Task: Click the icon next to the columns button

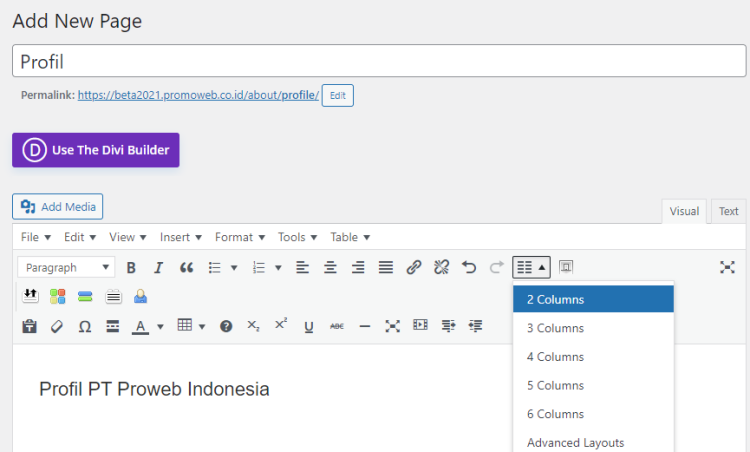Action: click(x=566, y=267)
